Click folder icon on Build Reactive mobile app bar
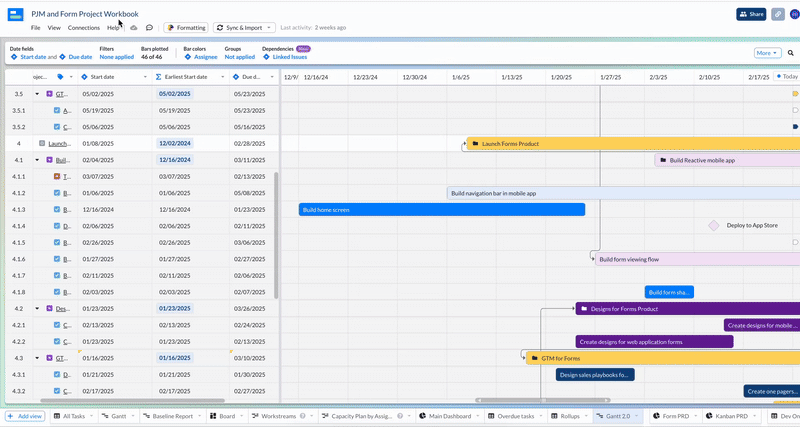Screen dimensions: 800x427 [x=663, y=160]
